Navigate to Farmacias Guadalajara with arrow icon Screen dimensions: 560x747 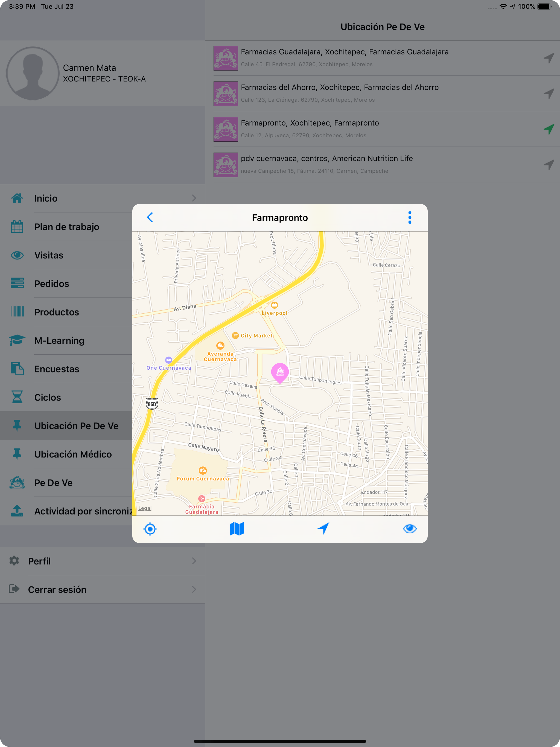click(x=549, y=58)
